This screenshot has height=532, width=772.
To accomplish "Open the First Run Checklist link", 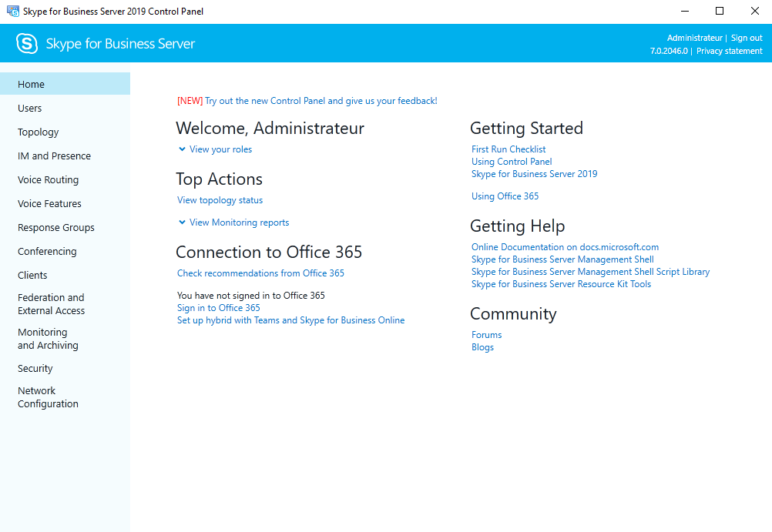I will pos(509,149).
